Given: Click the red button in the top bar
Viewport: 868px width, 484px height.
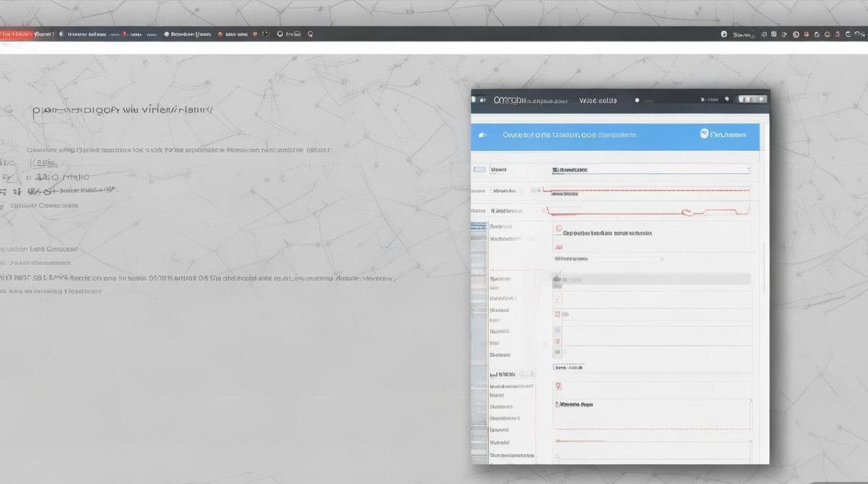Looking at the screenshot, I should click(16, 34).
